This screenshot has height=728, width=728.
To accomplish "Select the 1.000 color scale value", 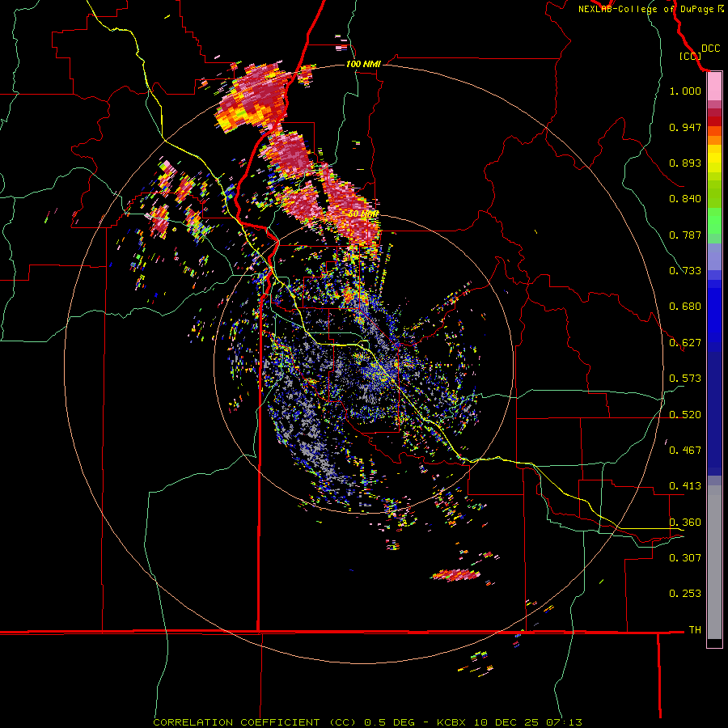I will [x=685, y=91].
